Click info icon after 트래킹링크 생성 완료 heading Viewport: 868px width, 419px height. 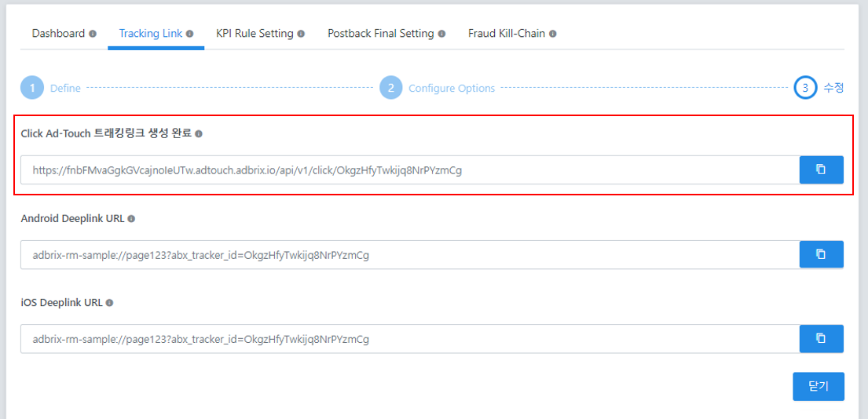(x=199, y=133)
